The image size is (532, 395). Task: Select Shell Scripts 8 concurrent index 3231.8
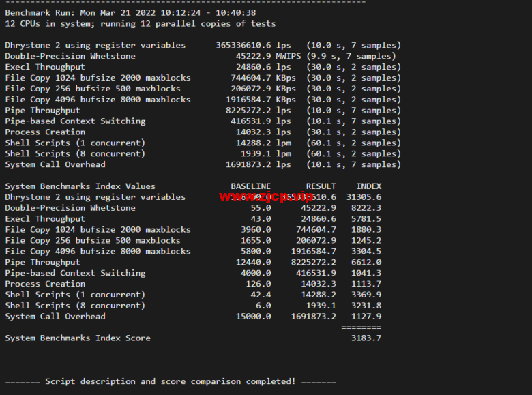(366, 306)
